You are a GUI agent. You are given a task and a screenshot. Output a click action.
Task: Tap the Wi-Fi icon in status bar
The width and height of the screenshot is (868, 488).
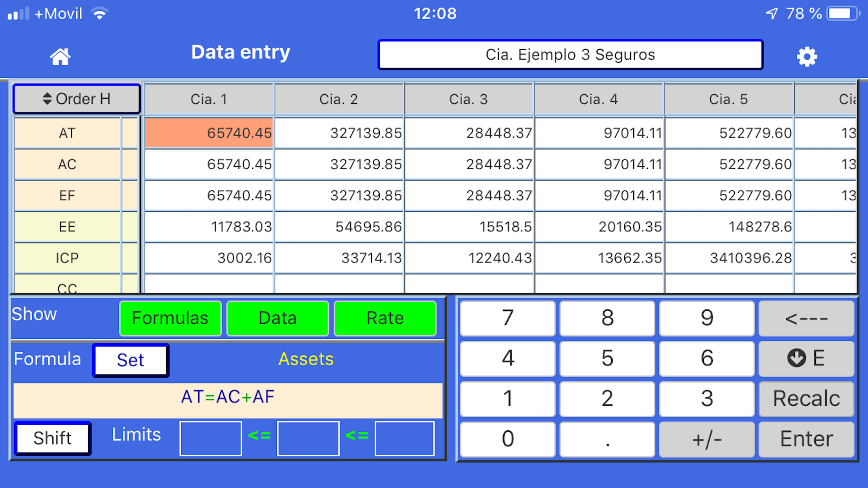click(x=99, y=14)
